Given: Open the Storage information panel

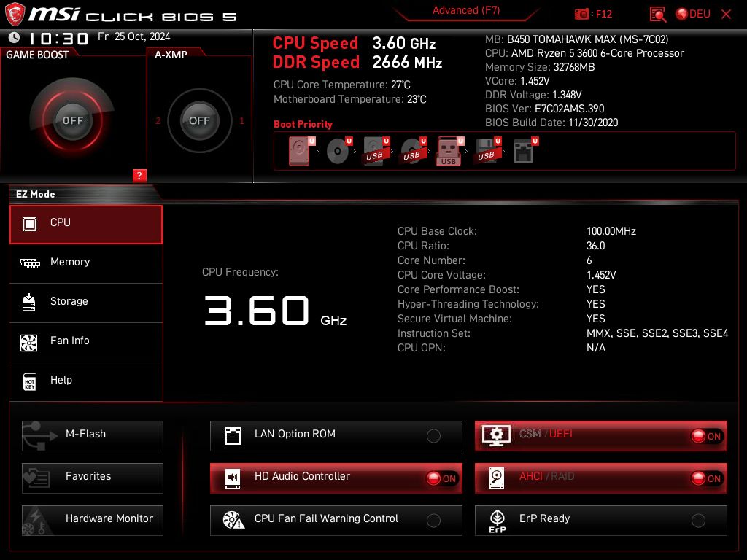Looking at the screenshot, I should click(69, 301).
